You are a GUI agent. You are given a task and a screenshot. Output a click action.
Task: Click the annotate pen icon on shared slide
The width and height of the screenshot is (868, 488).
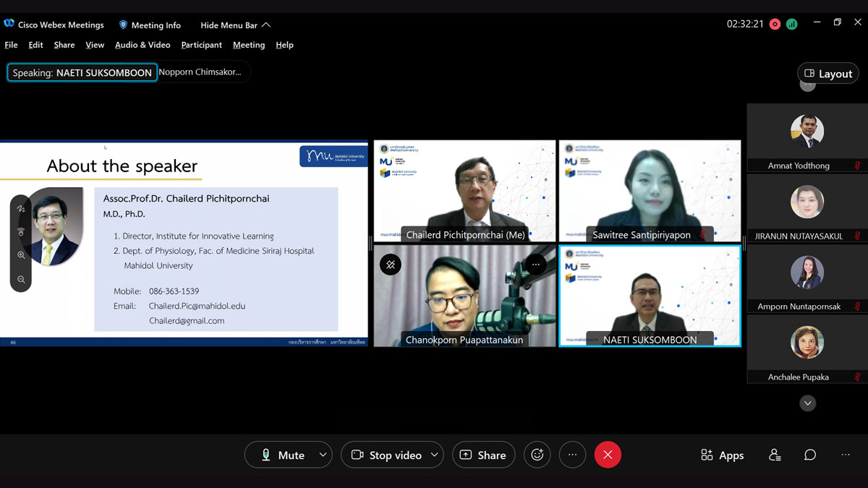pyautogui.click(x=21, y=209)
